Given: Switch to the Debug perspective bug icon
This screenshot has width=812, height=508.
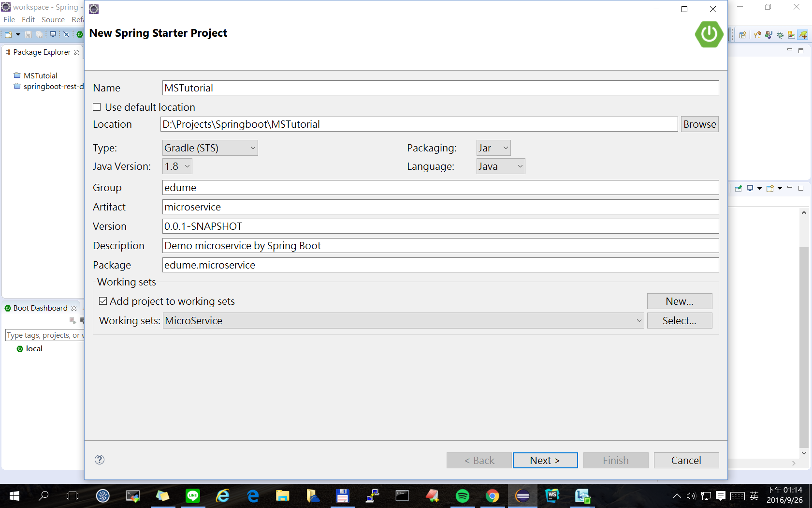Looking at the screenshot, I should tap(780, 35).
